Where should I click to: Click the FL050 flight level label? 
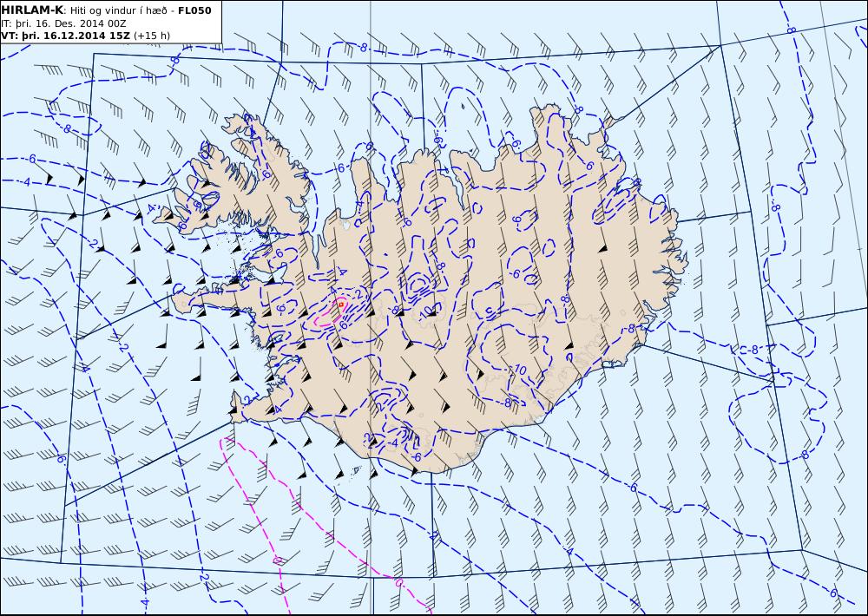[194, 10]
